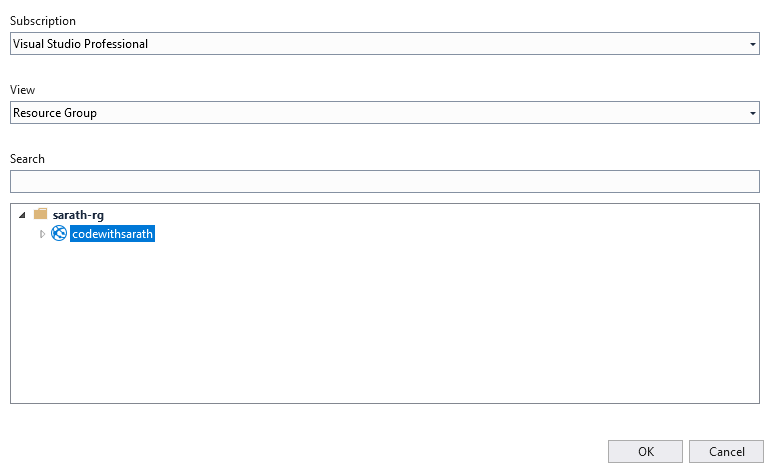Click the Subscription field label
This screenshot has width=773, height=475.
pyautogui.click(x=42, y=21)
